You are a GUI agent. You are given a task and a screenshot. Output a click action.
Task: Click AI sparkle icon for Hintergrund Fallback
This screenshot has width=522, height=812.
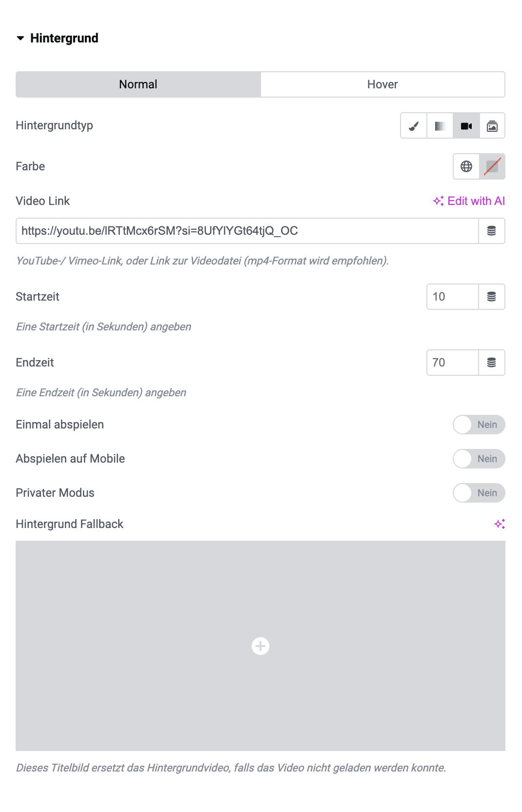pos(500,524)
